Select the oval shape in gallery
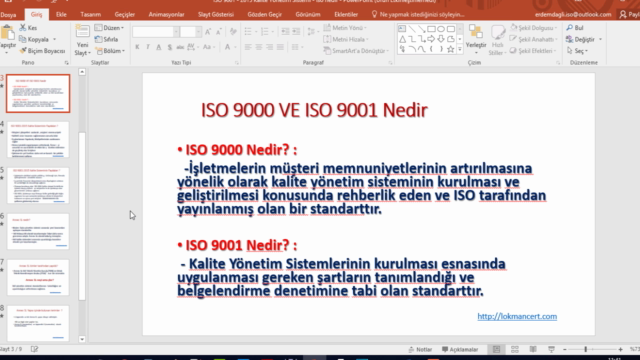 [x=441, y=29]
